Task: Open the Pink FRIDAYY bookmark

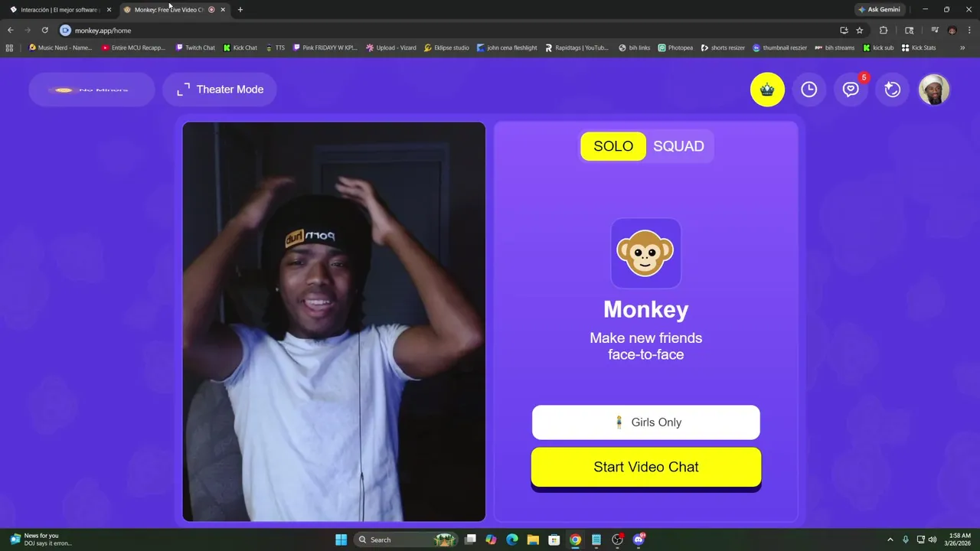Action: tap(325, 47)
